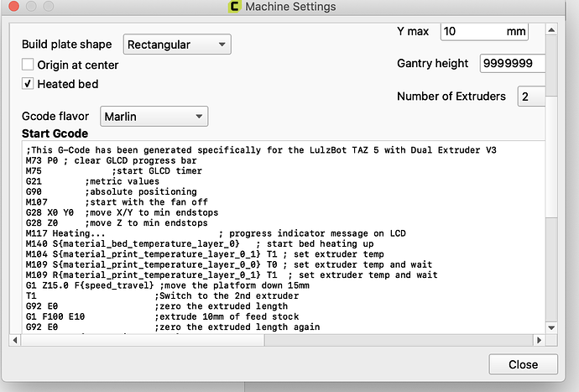Click the 'G90 ;absolute positioning' line

pyautogui.click(x=111, y=191)
